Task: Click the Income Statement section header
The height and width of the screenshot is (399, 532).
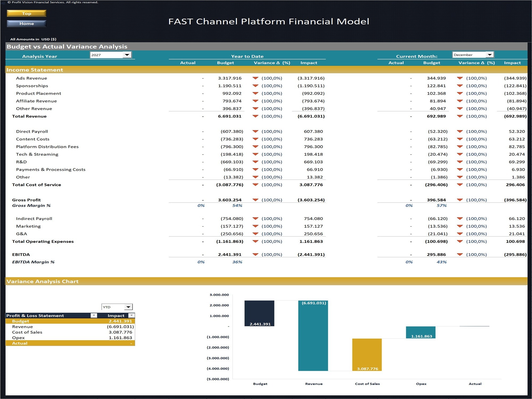Action: pyautogui.click(x=35, y=70)
